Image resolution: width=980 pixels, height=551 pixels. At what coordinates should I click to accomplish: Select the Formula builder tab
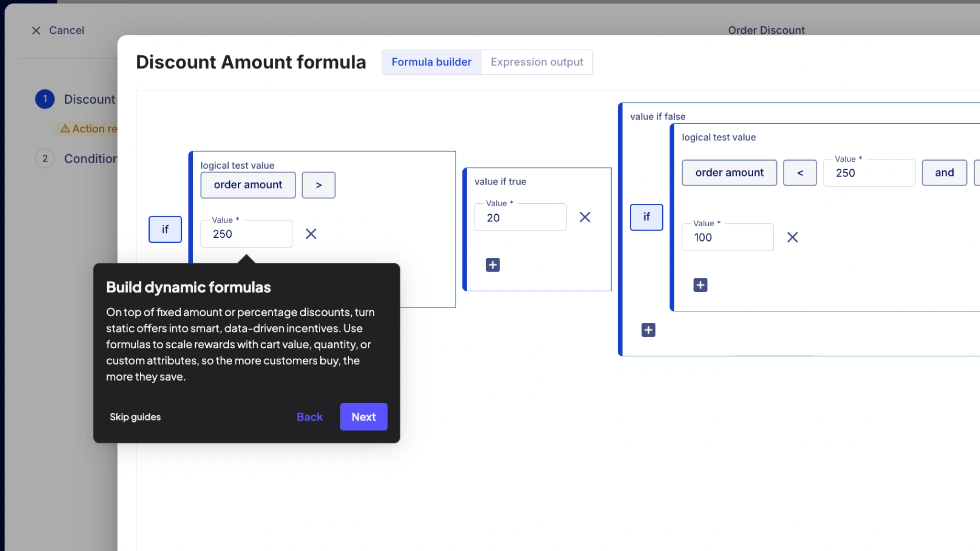pos(431,62)
